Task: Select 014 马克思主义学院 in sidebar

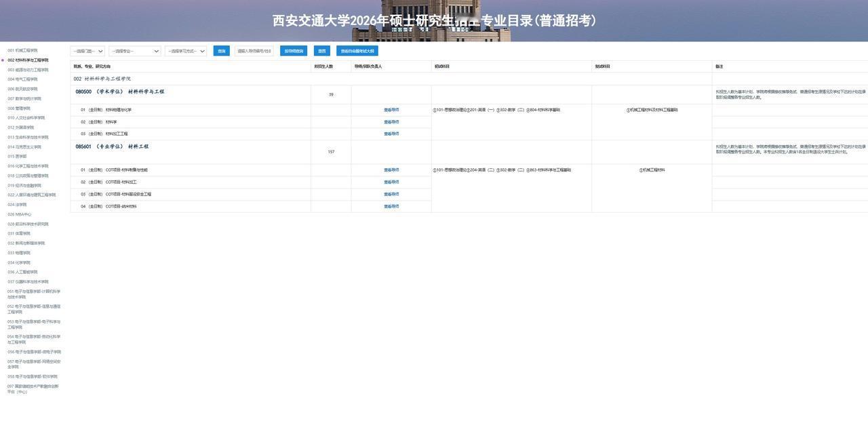Action: 24,146
